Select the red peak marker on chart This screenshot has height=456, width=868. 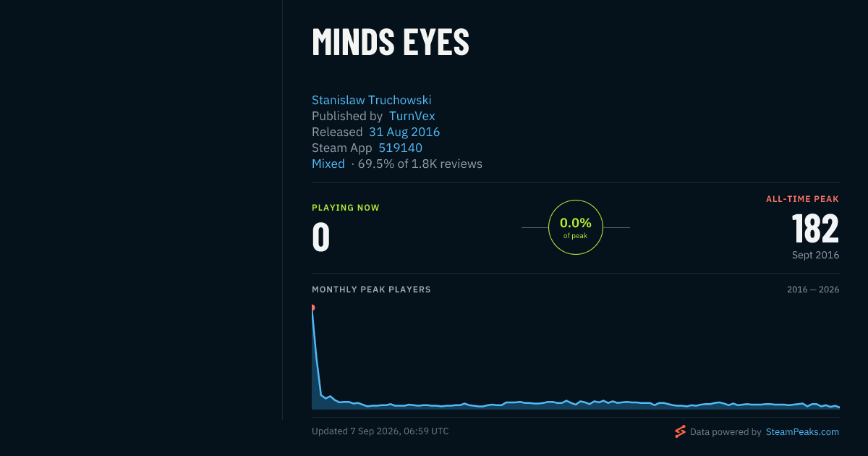coord(312,308)
